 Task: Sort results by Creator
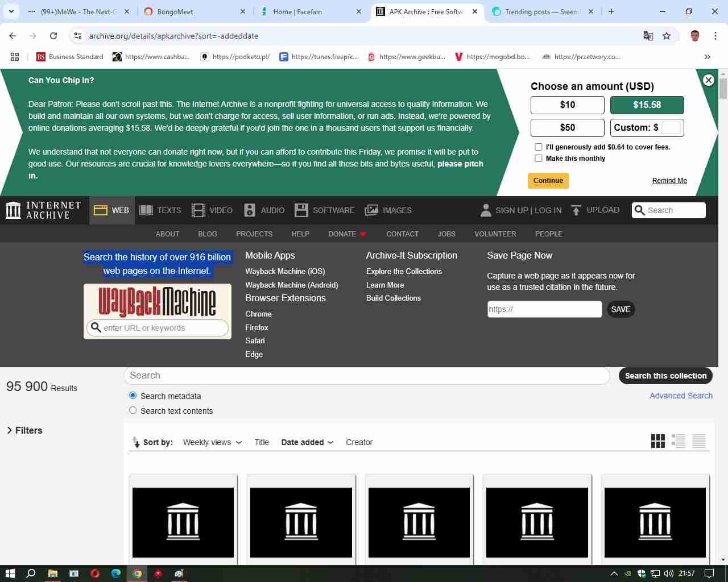359,442
